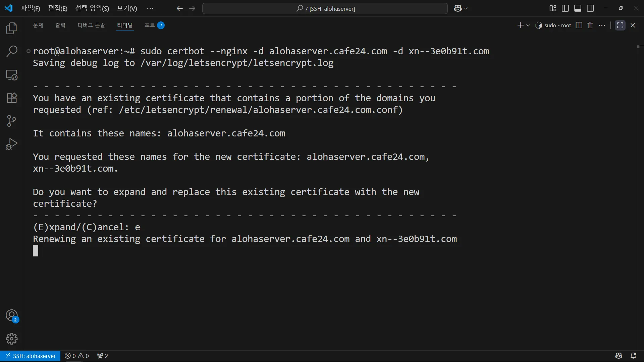
Task: Click SSH: alohaserver remote status button
Action: coord(31,356)
